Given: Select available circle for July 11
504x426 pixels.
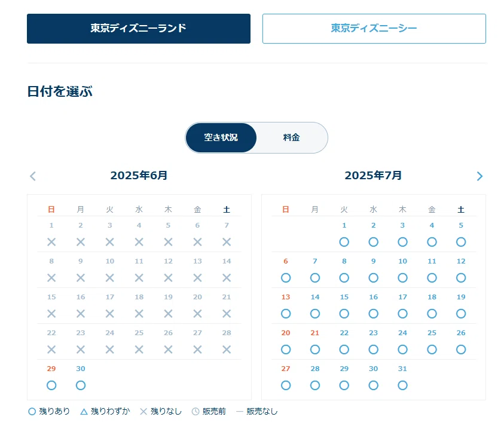Looking at the screenshot, I should [x=432, y=278].
